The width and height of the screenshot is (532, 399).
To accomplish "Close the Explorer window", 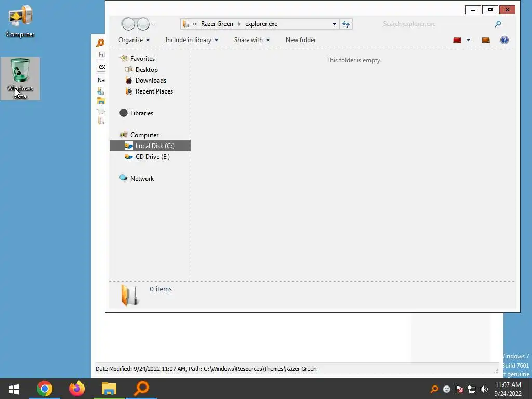I will (x=507, y=10).
